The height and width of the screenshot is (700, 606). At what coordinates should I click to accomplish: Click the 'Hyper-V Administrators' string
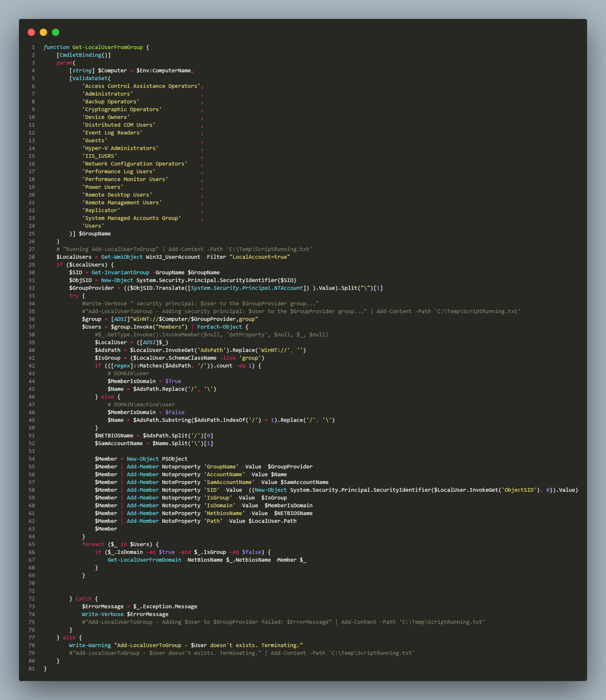[120, 148]
